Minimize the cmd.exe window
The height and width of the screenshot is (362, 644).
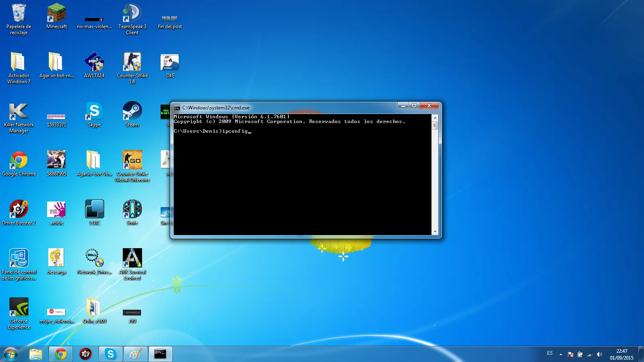403,106
